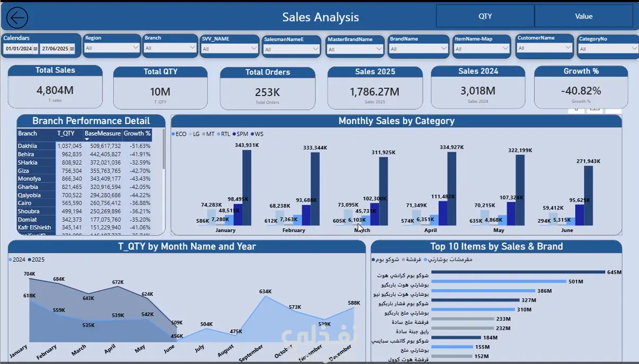This screenshot has width=639, height=364.
Task: Open calendar picker for end date 27/06/2025
Action: [72, 49]
